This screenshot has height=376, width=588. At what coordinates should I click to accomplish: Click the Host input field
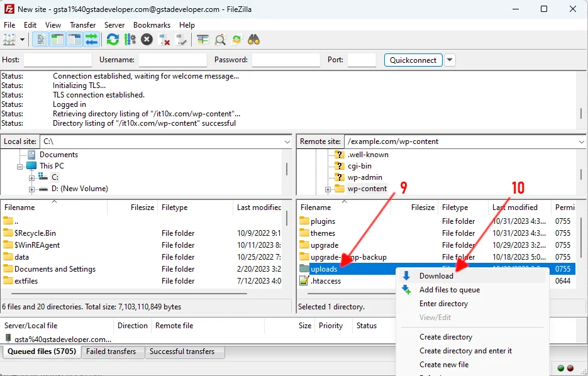click(57, 60)
